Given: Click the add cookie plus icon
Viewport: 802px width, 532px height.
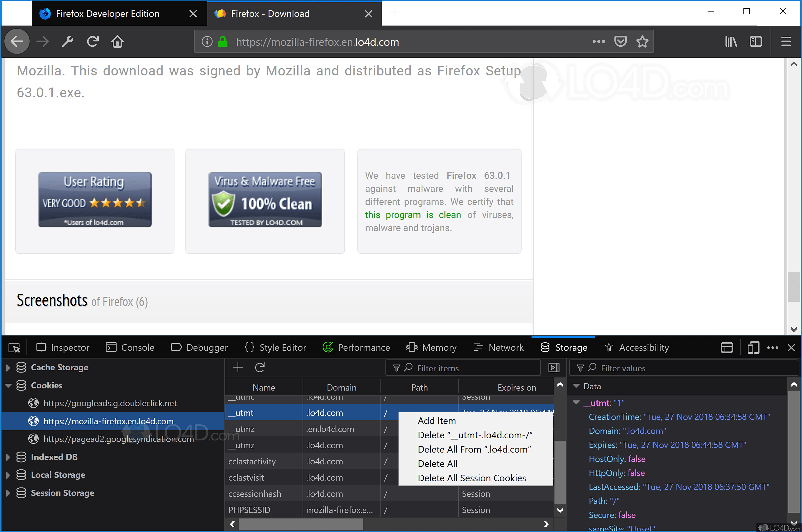Looking at the screenshot, I should pyautogui.click(x=238, y=368).
